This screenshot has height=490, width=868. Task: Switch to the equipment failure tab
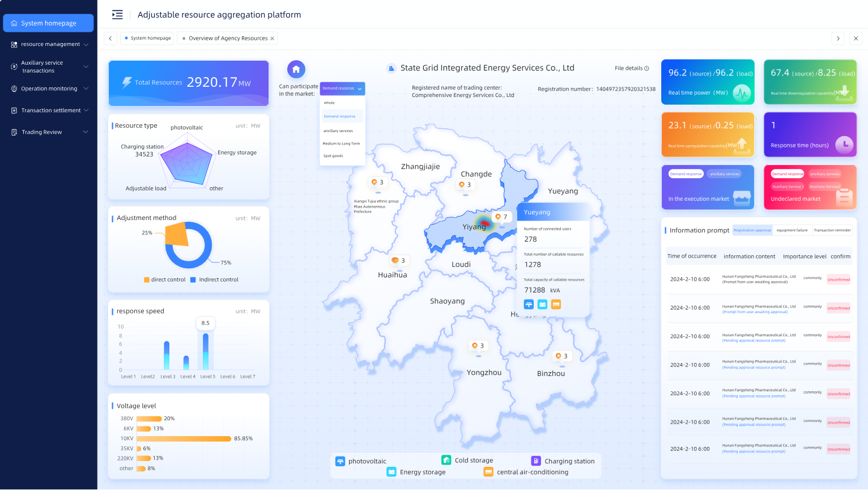coord(792,230)
